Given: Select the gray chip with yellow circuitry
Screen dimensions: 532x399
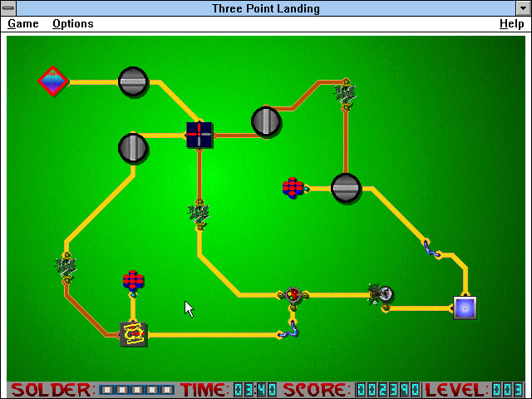Looking at the screenshot, I should coord(133,334).
